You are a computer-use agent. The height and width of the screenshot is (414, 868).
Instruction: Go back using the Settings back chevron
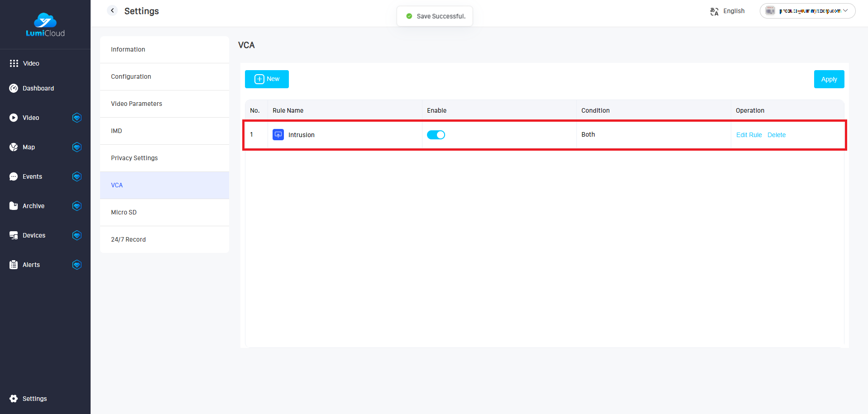click(112, 10)
